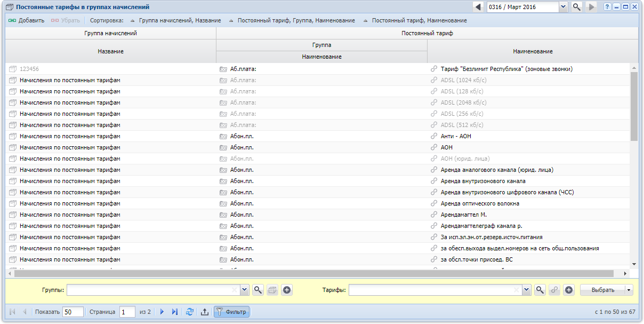This screenshot has height=324, width=644.
Task: Click the folder icon beside Аб.плата: in the 123456 row
Action: pos(223,69)
